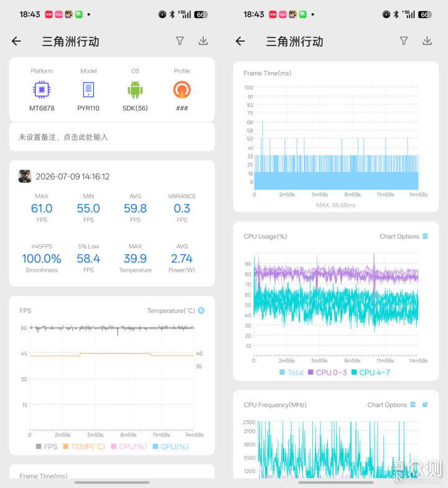
Task: Open Chart Options in the CPU Frequency card
Action: coord(387,405)
